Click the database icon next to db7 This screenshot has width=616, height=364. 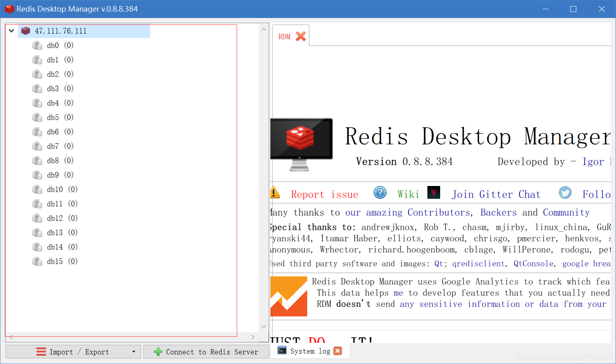[37, 146]
